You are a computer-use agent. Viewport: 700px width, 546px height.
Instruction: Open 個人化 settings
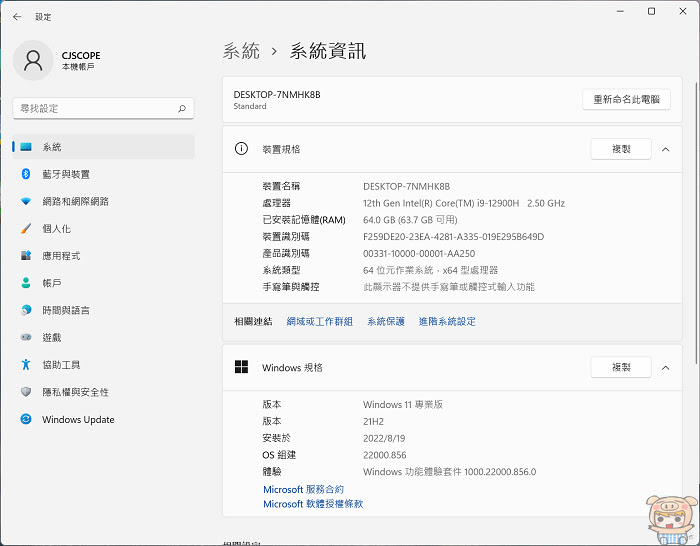(104, 229)
